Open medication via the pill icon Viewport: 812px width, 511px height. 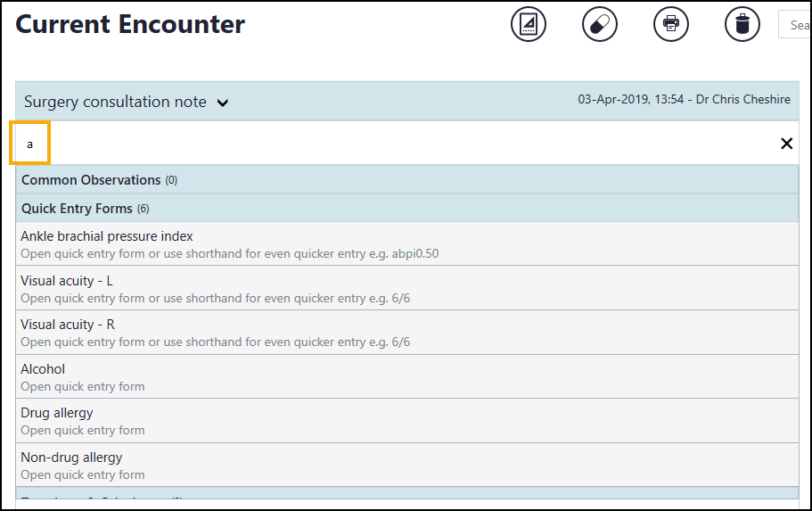(600, 24)
